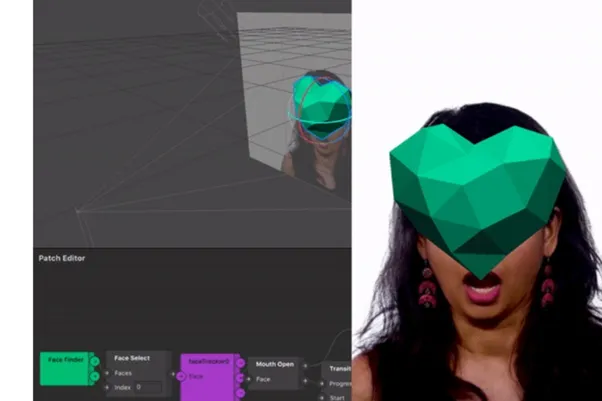Click the Faces label in Face Select
Viewport: 602px width, 401px height.
[123, 373]
